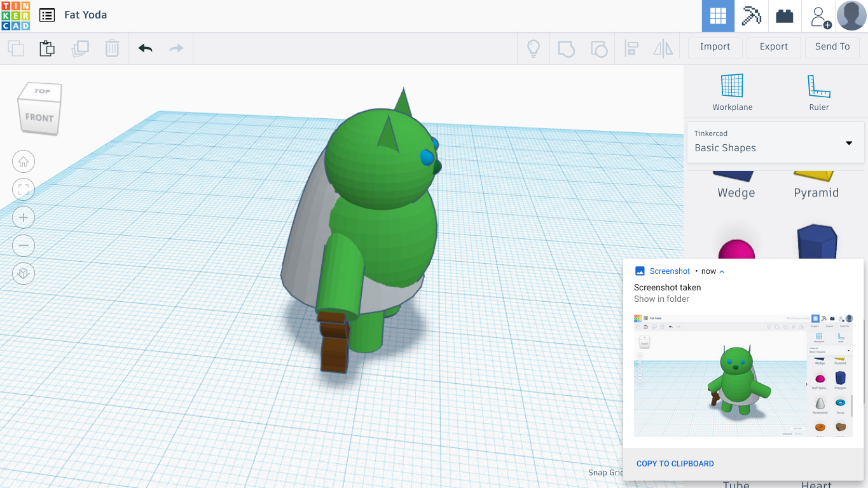Select the Workplane tool

pyautogui.click(x=733, y=92)
